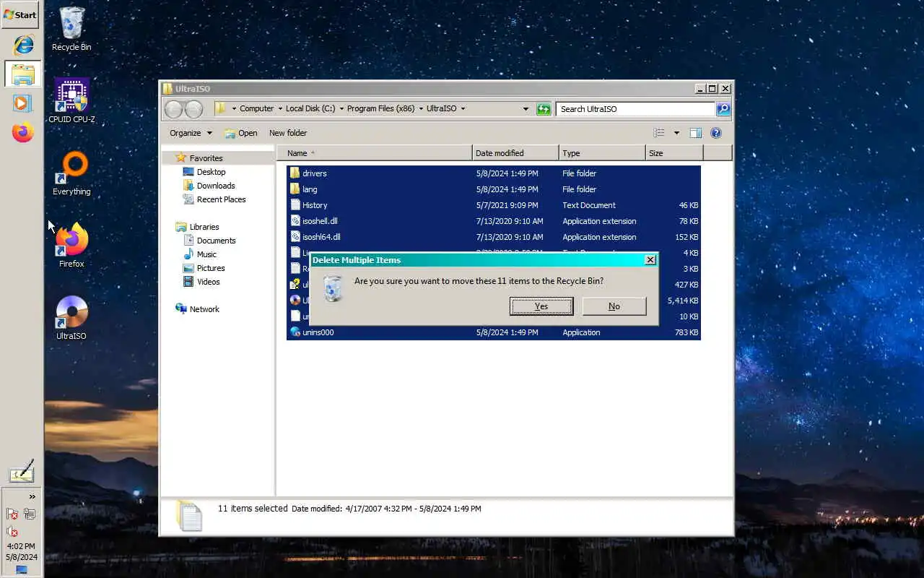Image resolution: width=924 pixels, height=578 pixels.
Task: Open the Organize dropdown menu
Action: (191, 133)
